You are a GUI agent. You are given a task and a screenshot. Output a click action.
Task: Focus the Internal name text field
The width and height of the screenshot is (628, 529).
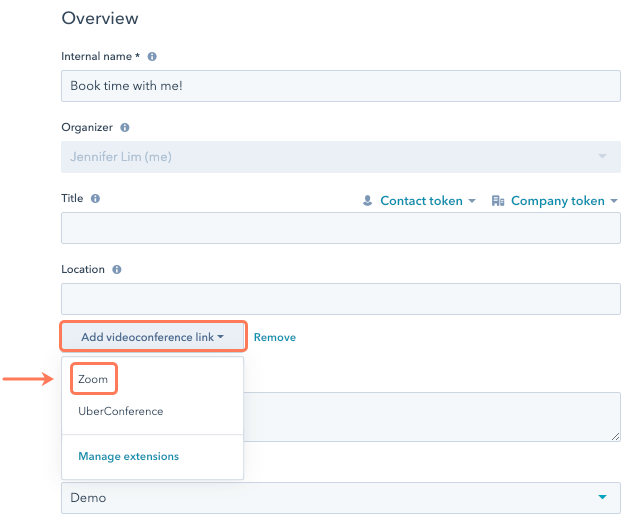pos(340,86)
